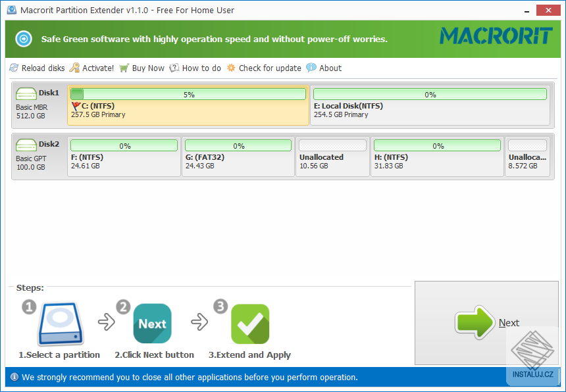Select the H: (NTFS) partition
The height and width of the screenshot is (392, 566).
(x=437, y=157)
